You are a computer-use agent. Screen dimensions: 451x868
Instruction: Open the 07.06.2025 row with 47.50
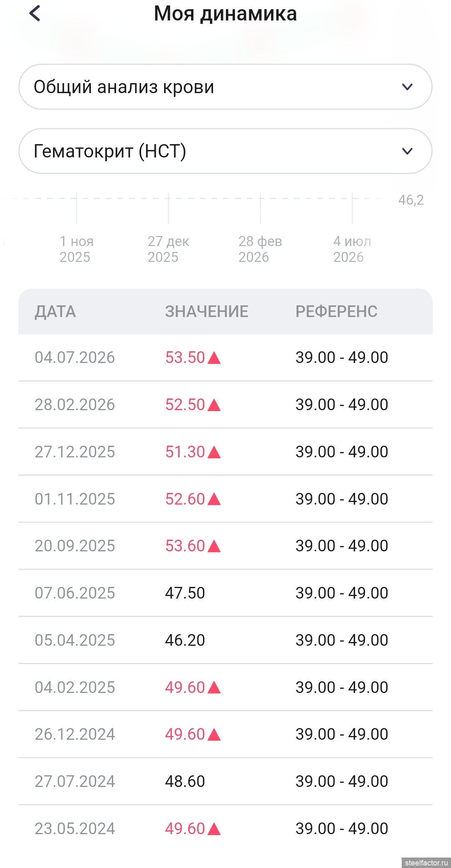(225, 593)
